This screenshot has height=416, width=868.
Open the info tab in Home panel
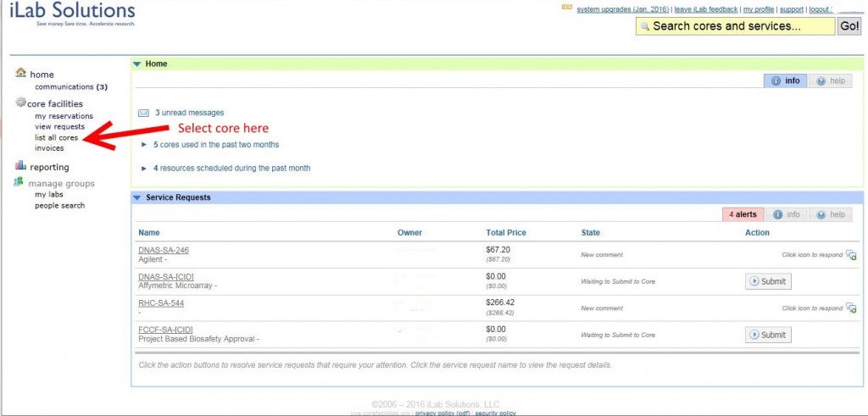pos(786,80)
